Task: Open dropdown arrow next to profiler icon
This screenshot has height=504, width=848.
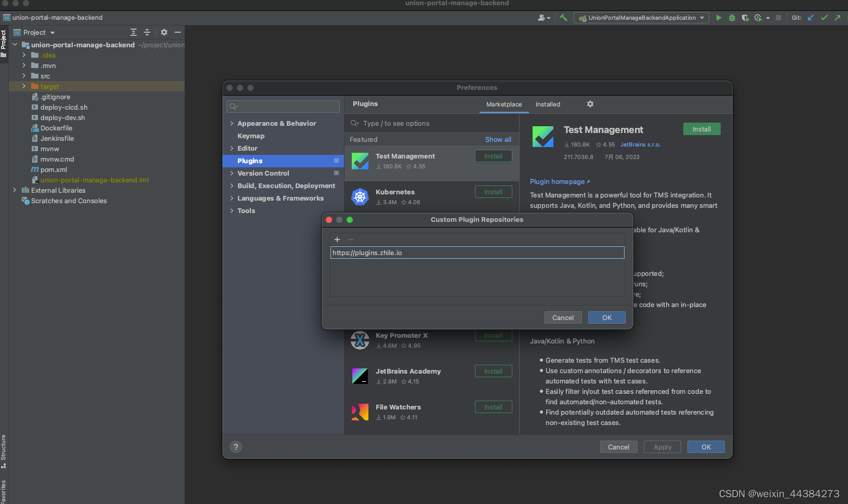Action: click(x=768, y=18)
